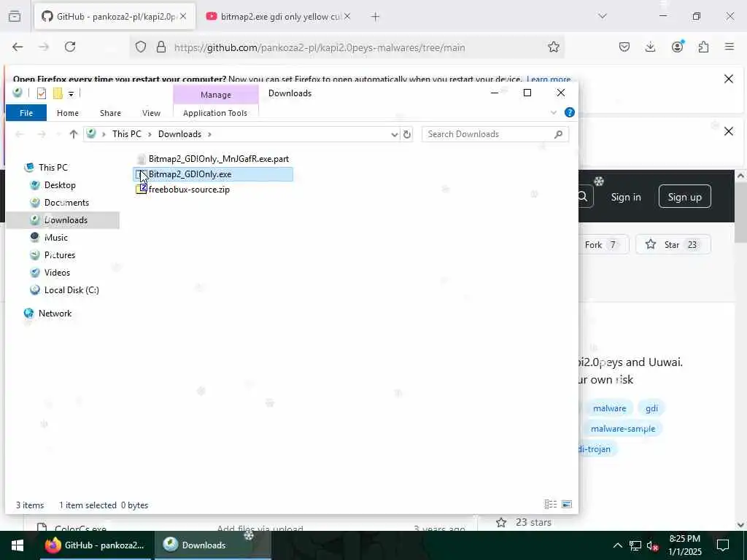Open the File menu in Explorer
This screenshot has width=747, height=560.
coord(26,113)
